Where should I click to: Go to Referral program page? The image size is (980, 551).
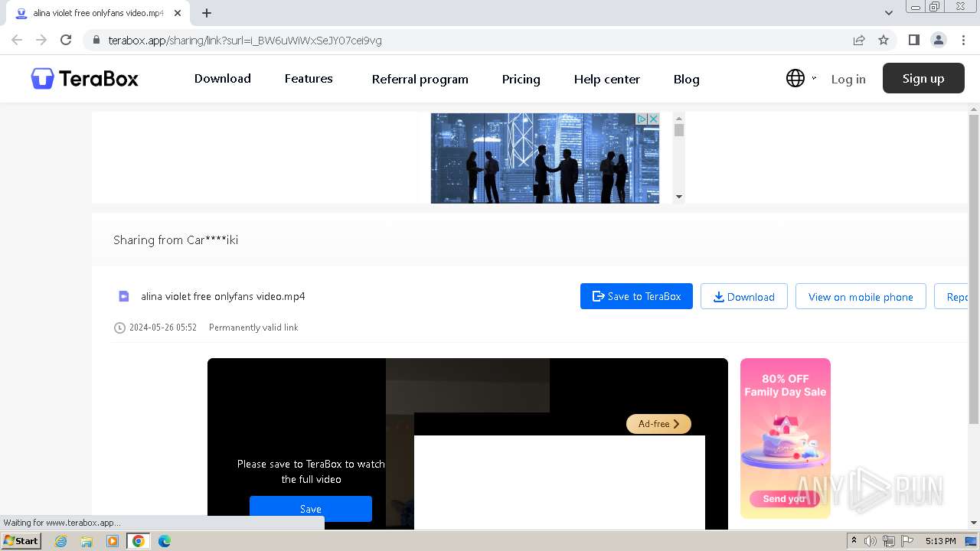[420, 79]
